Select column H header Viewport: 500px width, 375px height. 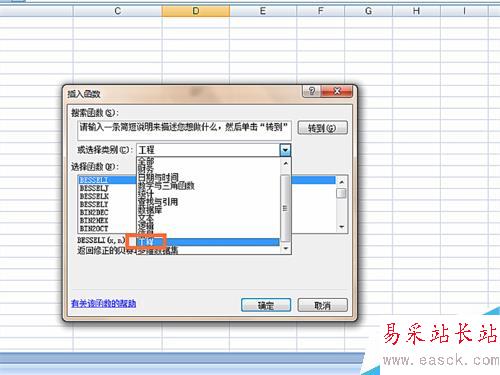[416, 11]
